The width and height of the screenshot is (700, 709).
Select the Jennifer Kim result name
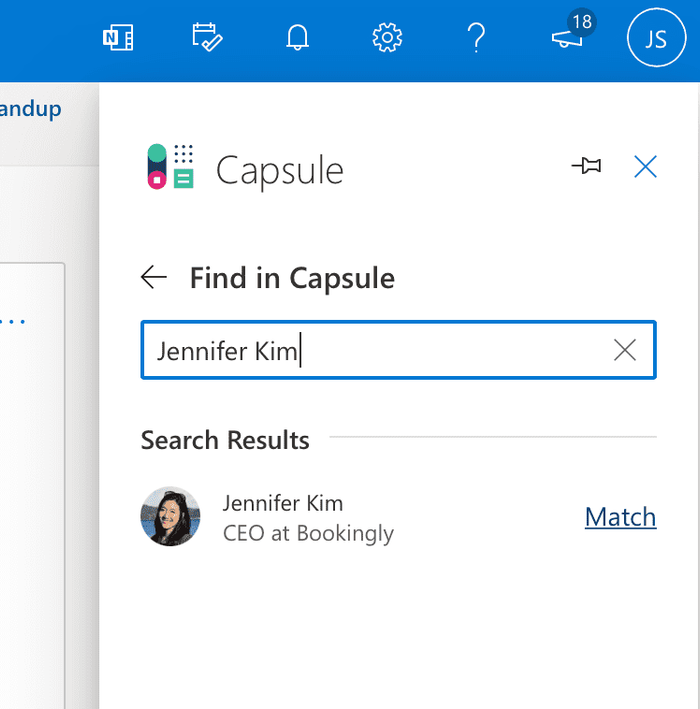point(283,503)
